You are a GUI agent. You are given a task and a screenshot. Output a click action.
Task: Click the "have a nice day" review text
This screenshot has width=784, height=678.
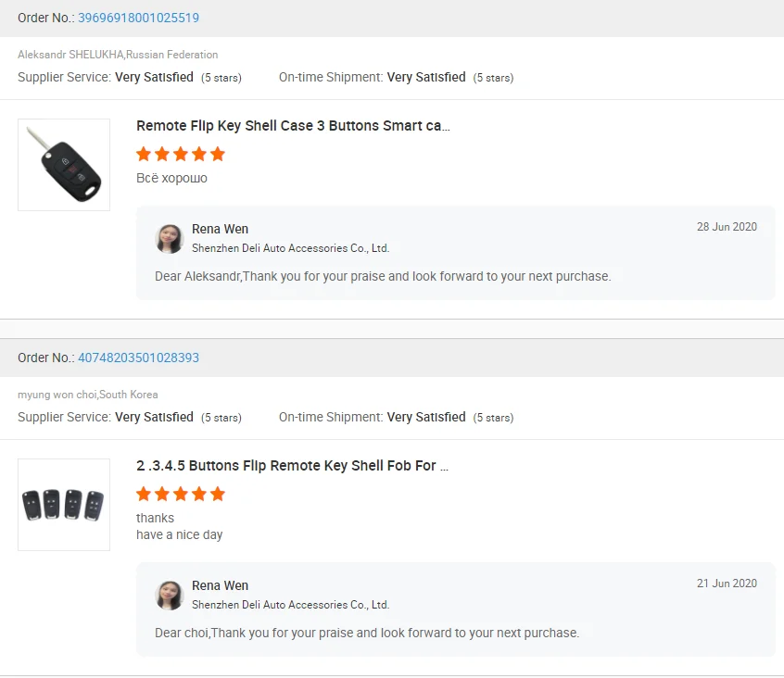pyautogui.click(x=179, y=534)
